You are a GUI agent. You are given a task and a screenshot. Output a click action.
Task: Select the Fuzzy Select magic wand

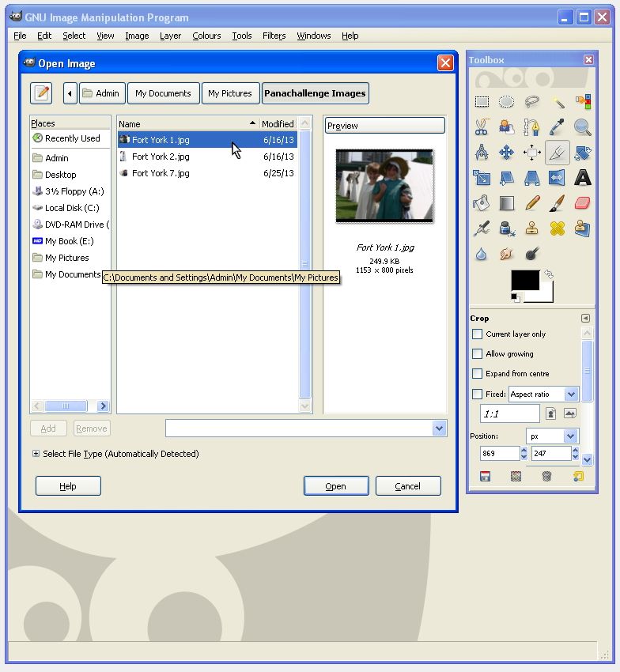tap(557, 102)
